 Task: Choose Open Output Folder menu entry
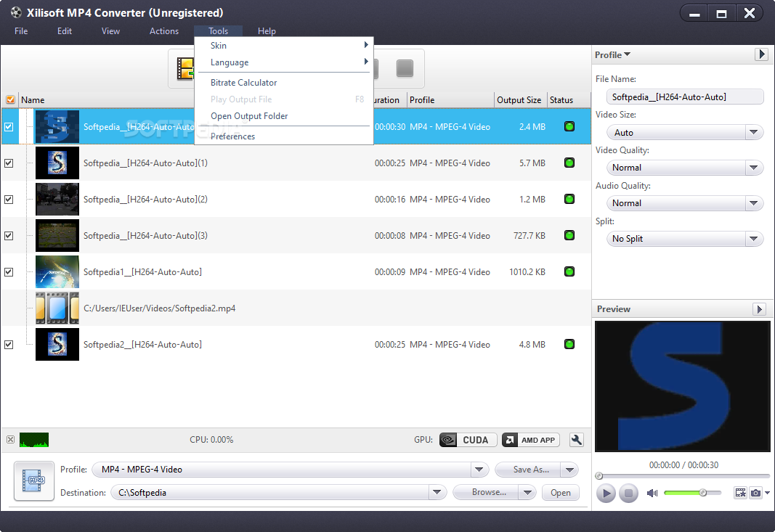(x=284, y=116)
